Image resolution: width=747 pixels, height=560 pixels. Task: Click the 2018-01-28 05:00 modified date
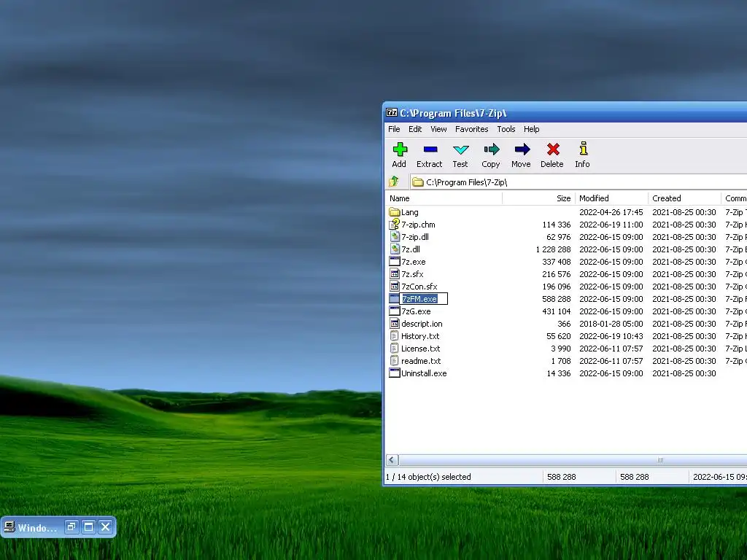point(611,323)
